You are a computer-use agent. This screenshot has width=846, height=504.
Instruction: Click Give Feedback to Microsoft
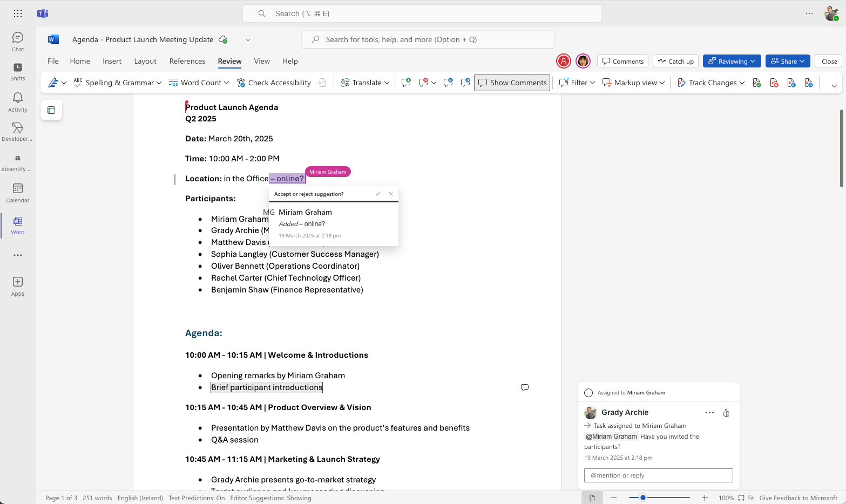coord(798,498)
